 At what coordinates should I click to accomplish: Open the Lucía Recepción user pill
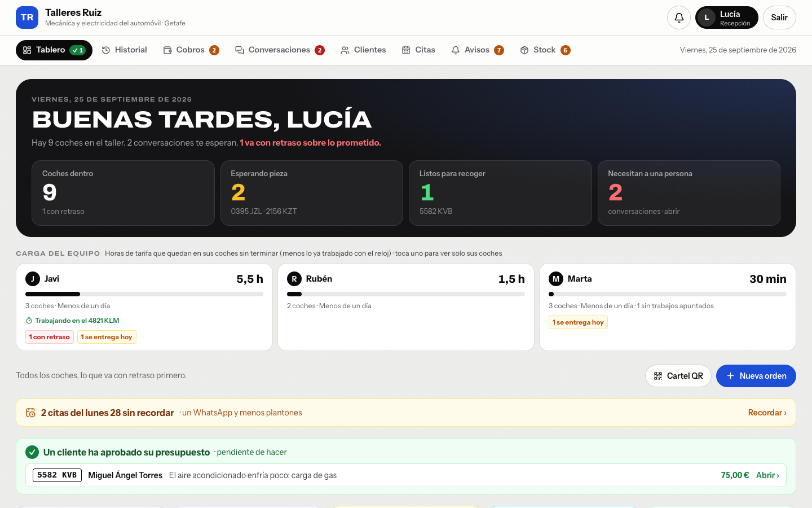coord(727,17)
